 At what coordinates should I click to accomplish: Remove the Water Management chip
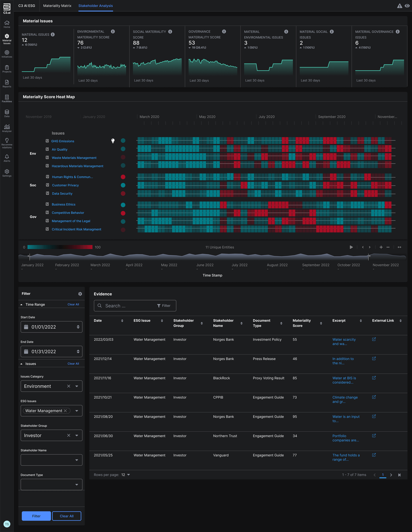coord(65,411)
